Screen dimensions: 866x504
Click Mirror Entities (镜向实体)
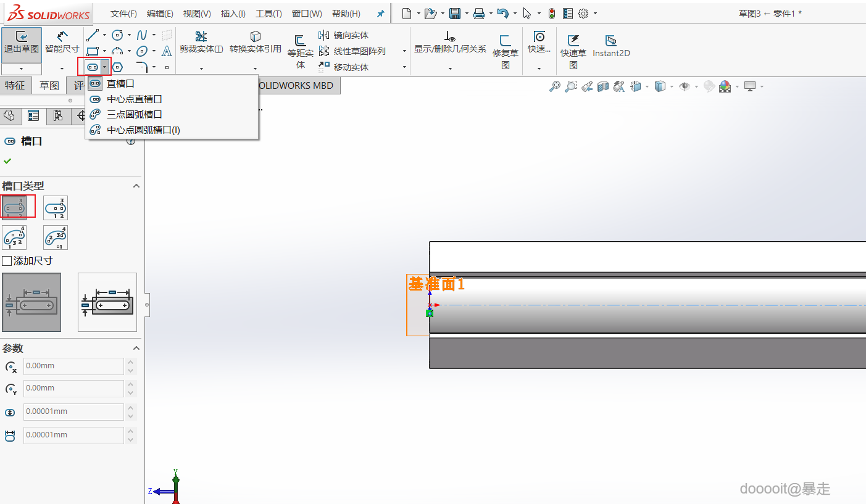pos(343,35)
